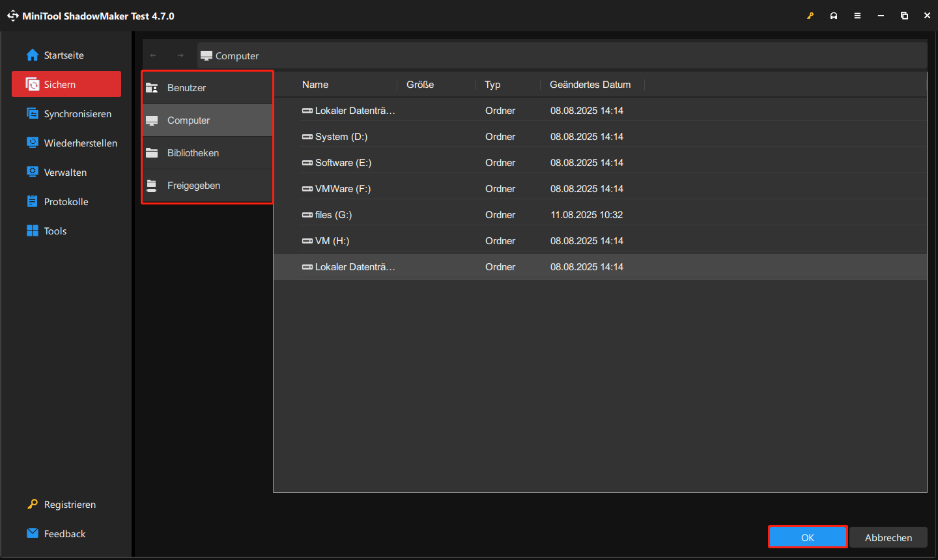Screen dimensions: 938x560
Task: Click the forward navigation arrow
Action: (x=180, y=55)
